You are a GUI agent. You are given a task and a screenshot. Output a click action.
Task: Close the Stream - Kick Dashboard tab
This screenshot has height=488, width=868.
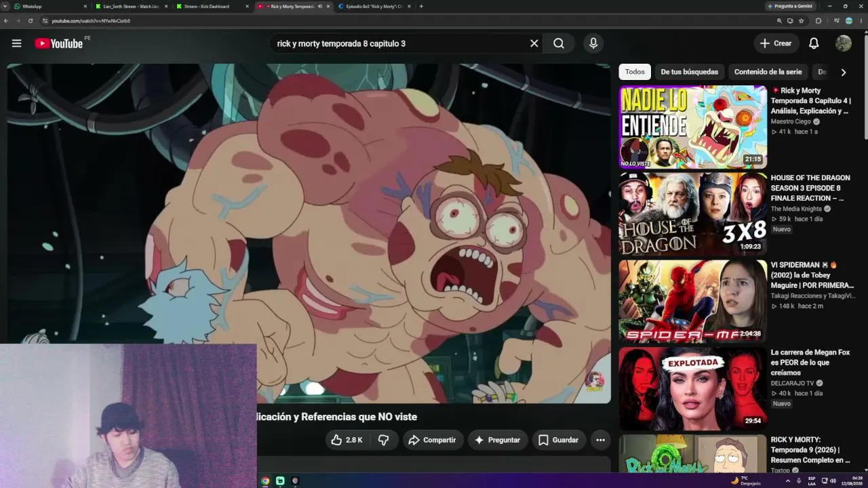(x=245, y=6)
